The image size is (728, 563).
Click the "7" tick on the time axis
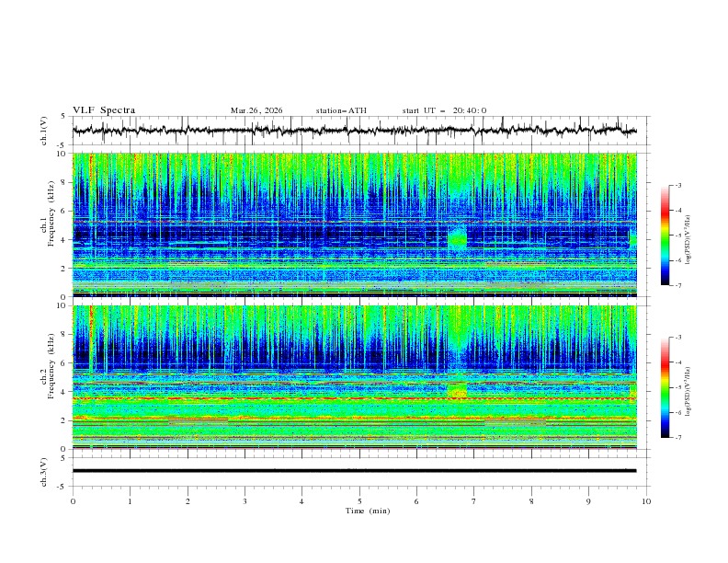tap(474, 501)
